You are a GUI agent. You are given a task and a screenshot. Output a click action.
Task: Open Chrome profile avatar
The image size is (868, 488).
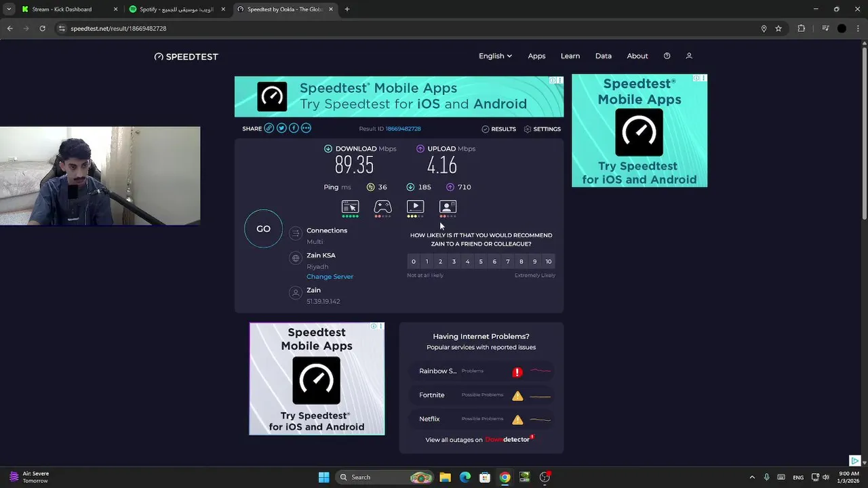tap(842, 28)
